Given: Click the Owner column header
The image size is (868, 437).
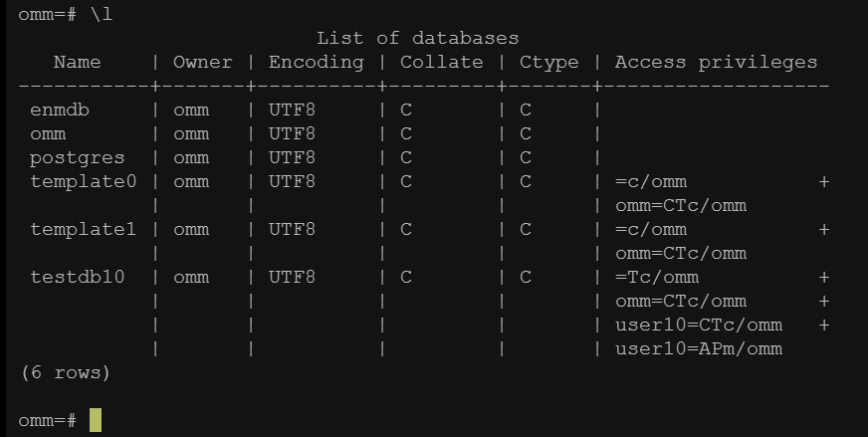Looking at the screenshot, I should (202, 62).
